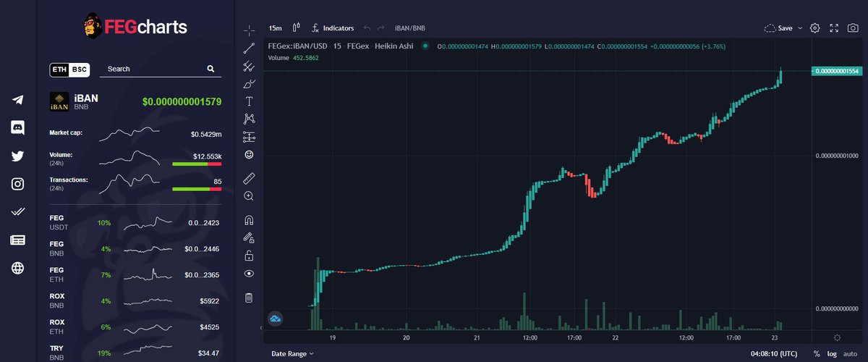Open chart settings gear
The width and height of the screenshot is (868, 362).
click(814, 28)
